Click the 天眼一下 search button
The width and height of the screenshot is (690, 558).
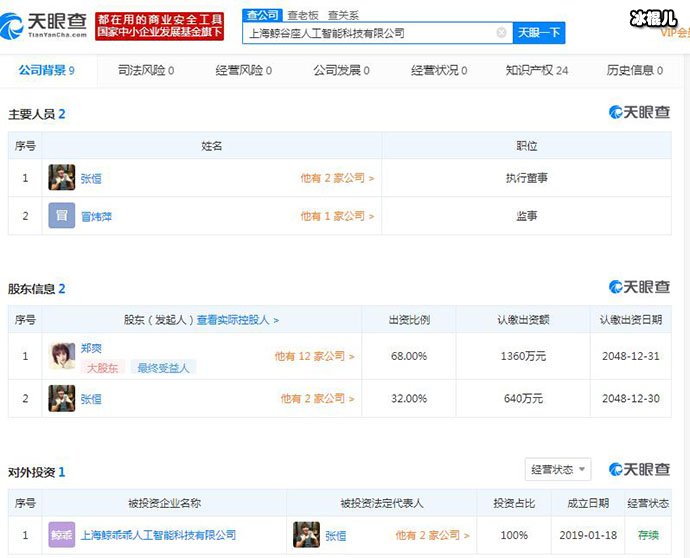[x=539, y=33]
